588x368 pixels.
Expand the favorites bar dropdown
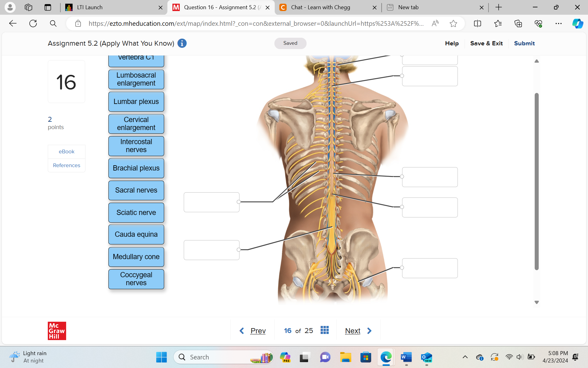(x=498, y=23)
